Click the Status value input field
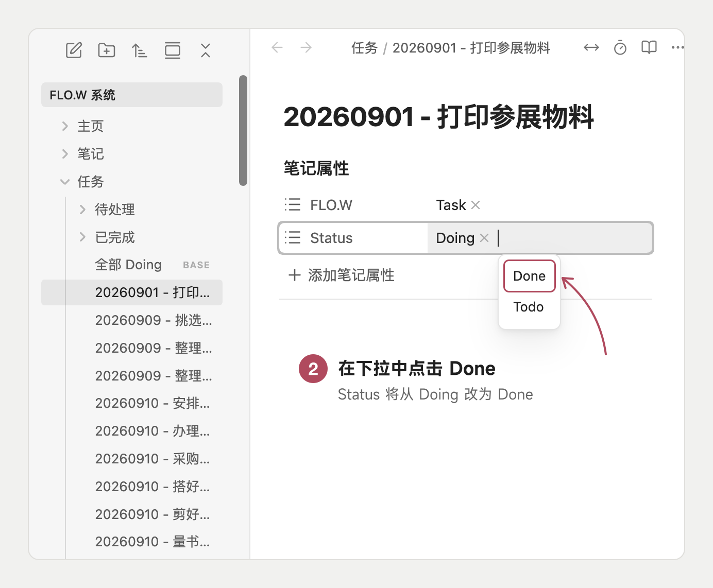713x588 pixels. (x=540, y=238)
